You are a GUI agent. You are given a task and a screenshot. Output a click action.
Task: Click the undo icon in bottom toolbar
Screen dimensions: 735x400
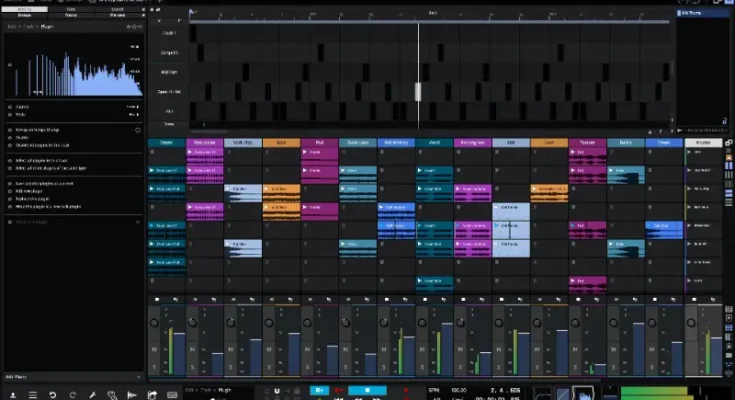click(x=52, y=394)
